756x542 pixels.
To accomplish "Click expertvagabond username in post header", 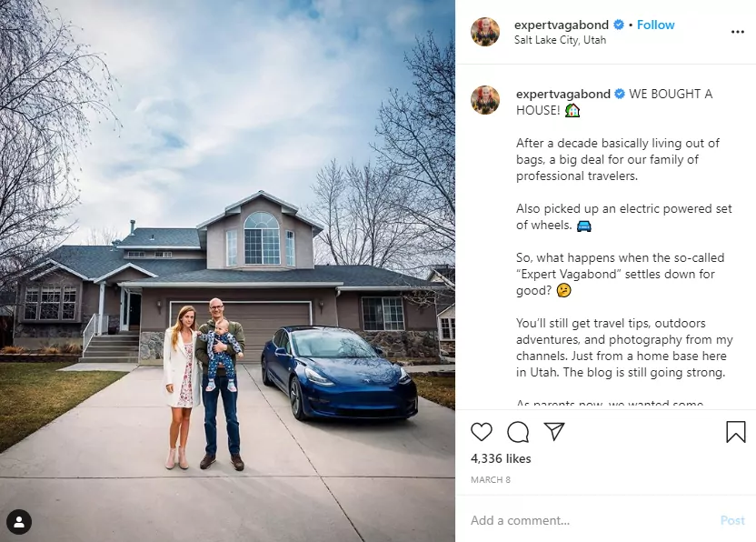I will point(562,25).
